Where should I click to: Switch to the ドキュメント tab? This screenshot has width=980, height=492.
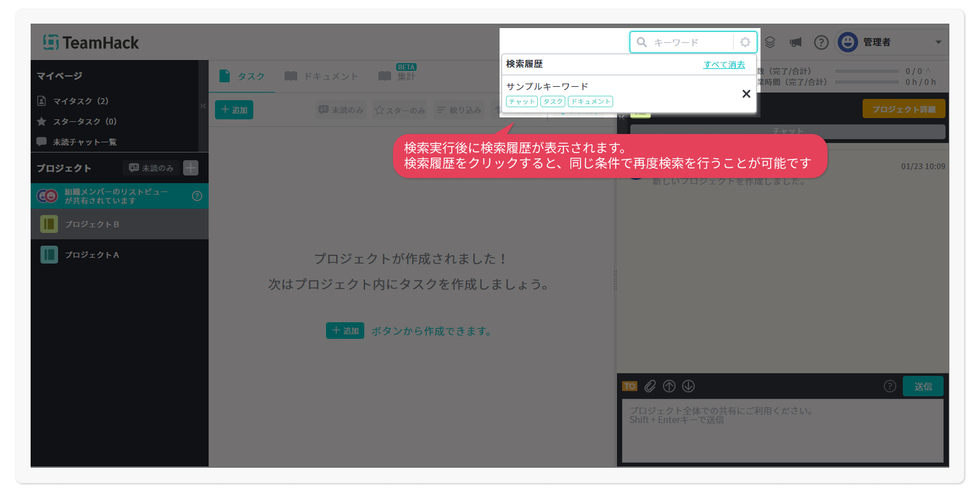coord(322,77)
